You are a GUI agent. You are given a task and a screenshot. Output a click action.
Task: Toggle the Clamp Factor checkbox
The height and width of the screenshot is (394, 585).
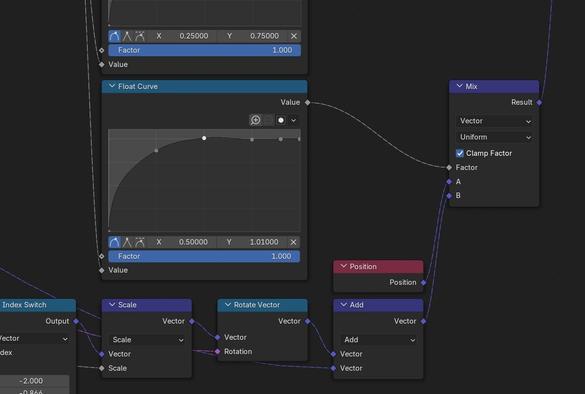[460, 153]
